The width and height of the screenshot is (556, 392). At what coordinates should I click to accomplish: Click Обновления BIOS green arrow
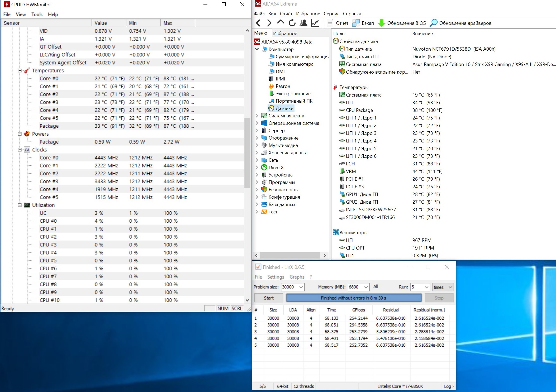pyautogui.click(x=381, y=23)
